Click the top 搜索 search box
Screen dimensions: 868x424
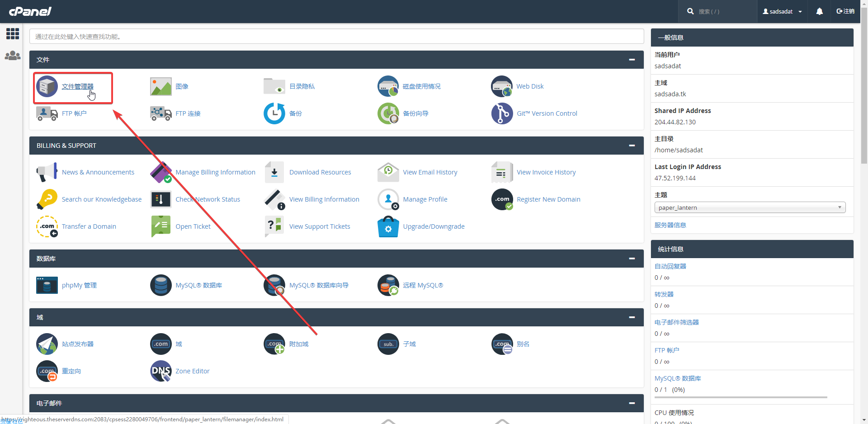pyautogui.click(x=718, y=11)
